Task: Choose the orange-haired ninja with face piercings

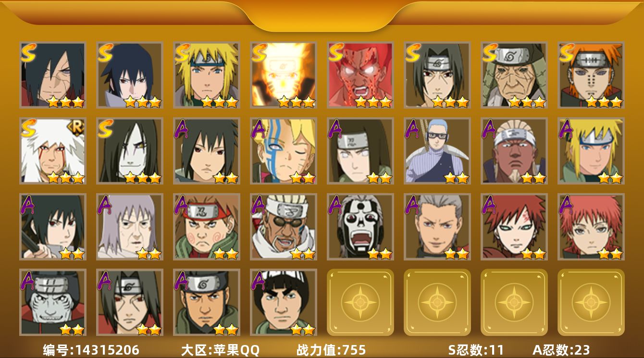Action: 591,75
